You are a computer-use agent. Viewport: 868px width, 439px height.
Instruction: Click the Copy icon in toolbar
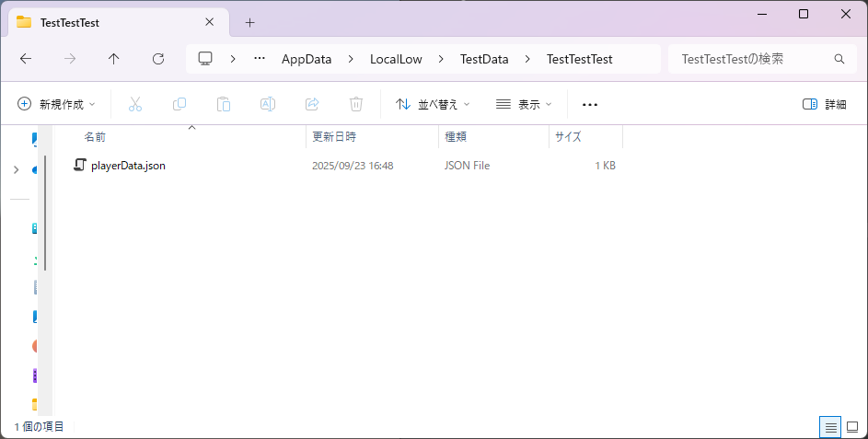179,104
